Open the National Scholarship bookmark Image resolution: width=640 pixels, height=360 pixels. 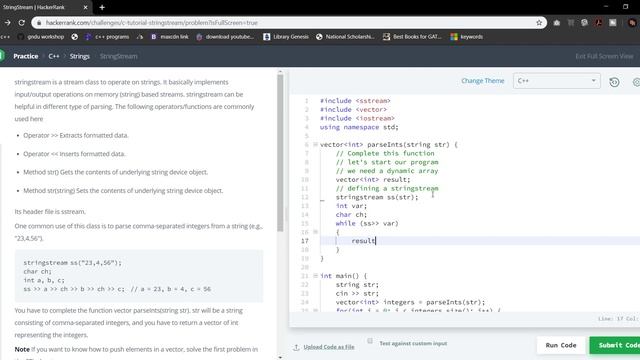(345, 37)
